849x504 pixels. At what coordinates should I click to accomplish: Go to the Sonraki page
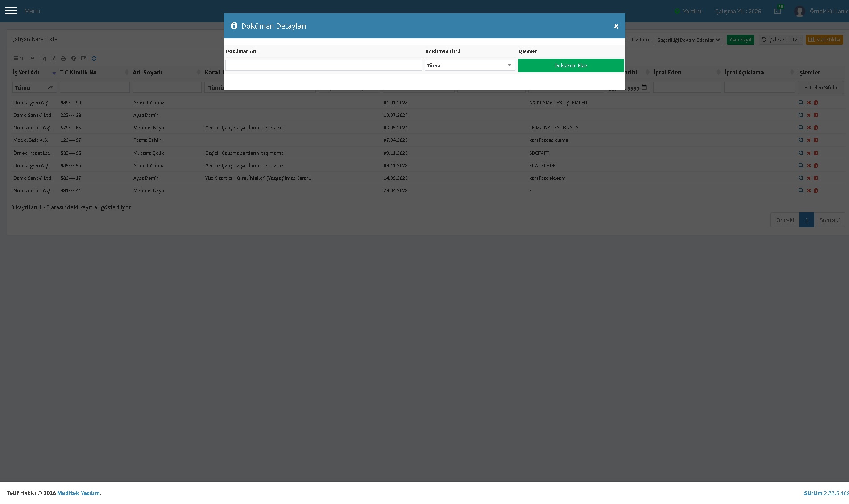pyautogui.click(x=829, y=220)
